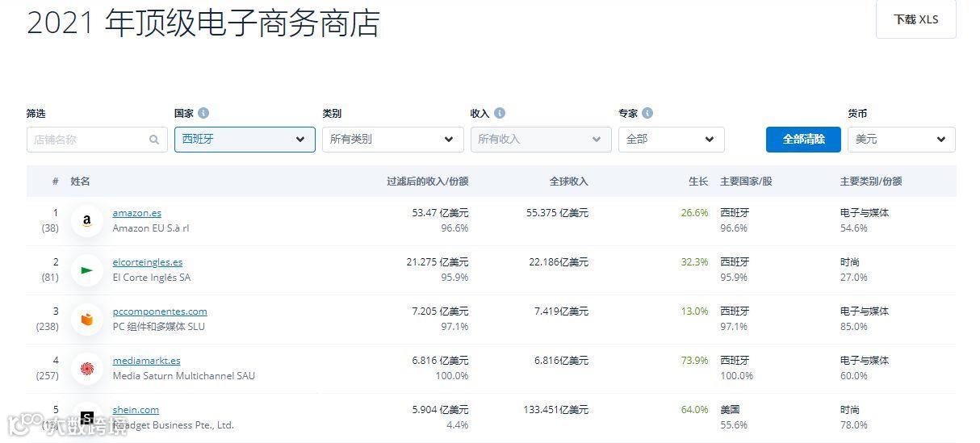Focus the 店铺名称 search input
The width and height of the screenshot is (980, 443).
coord(97,140)
